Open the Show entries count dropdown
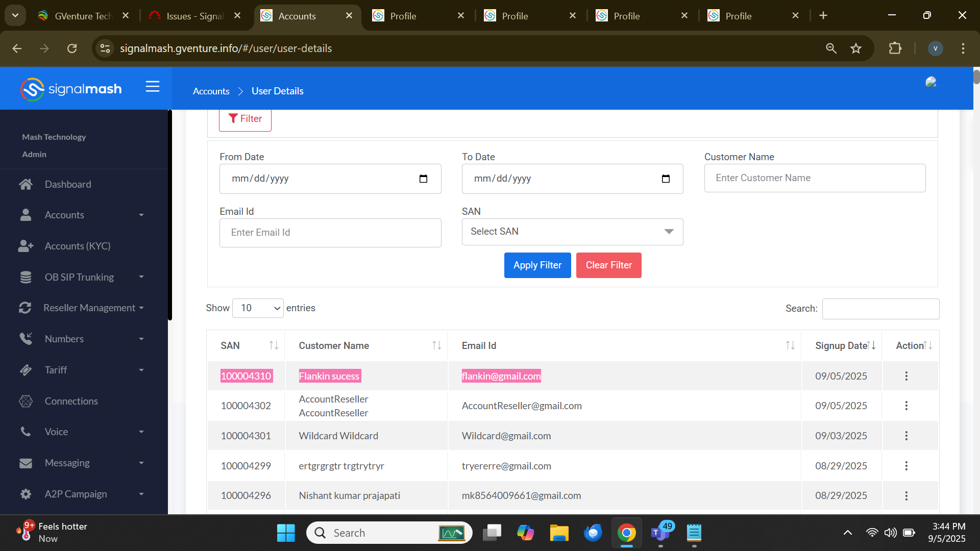This screenshot has width=980, height=551. [258, 308]
